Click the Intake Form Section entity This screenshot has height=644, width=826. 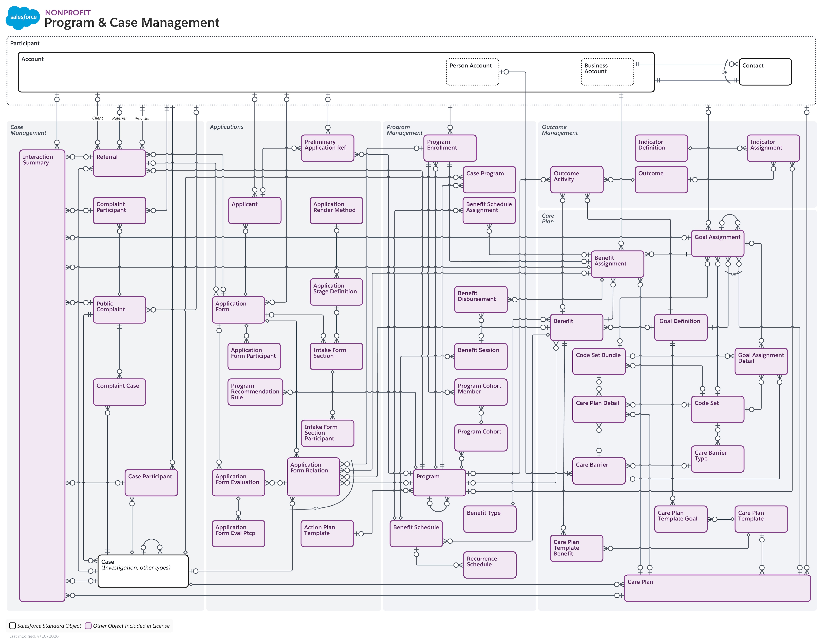tap(336, 356)
